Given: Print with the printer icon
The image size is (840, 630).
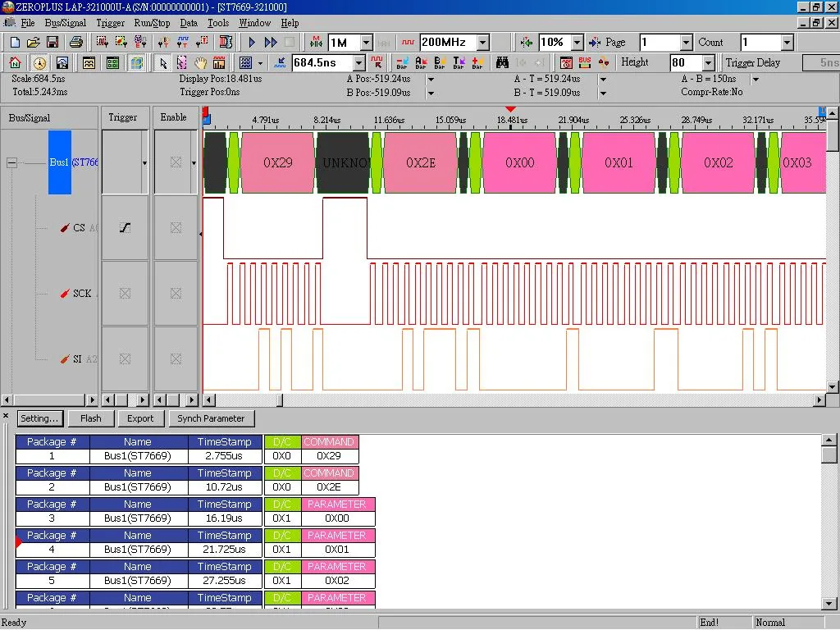Looking at the screenshot, I should click(76, 43).
